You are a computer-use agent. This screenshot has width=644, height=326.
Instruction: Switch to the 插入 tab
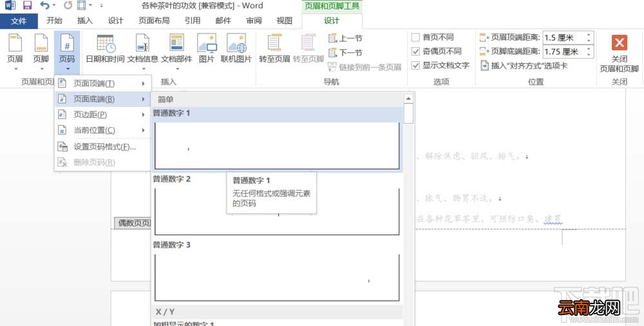click(85, 21)
